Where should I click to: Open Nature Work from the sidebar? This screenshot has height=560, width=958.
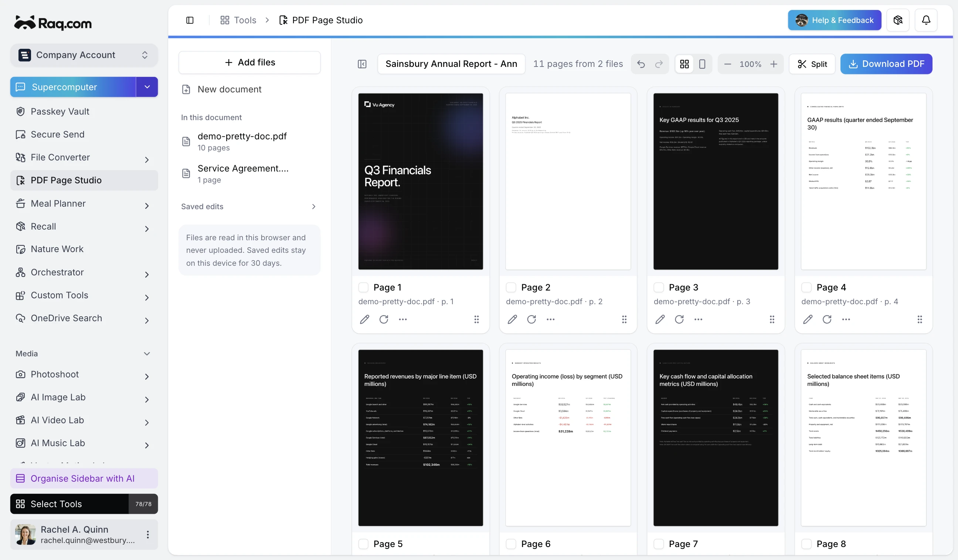click(84, 249)
